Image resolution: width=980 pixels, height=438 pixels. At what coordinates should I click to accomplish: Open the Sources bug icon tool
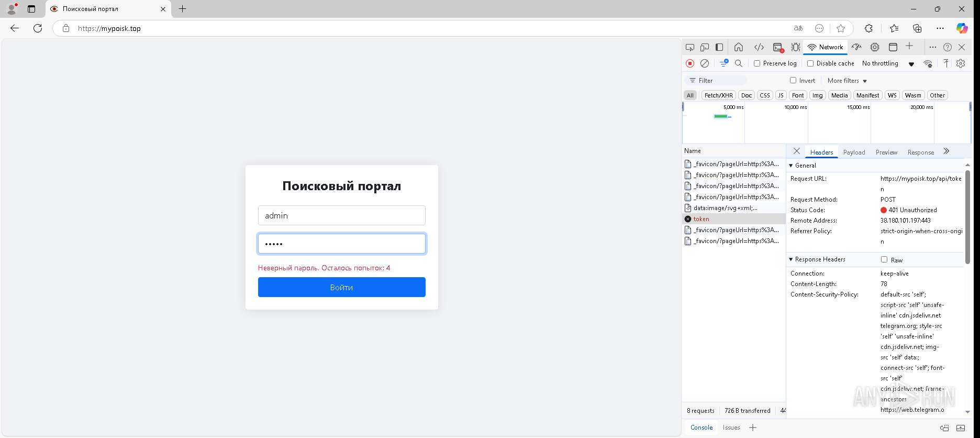point(796,47)
